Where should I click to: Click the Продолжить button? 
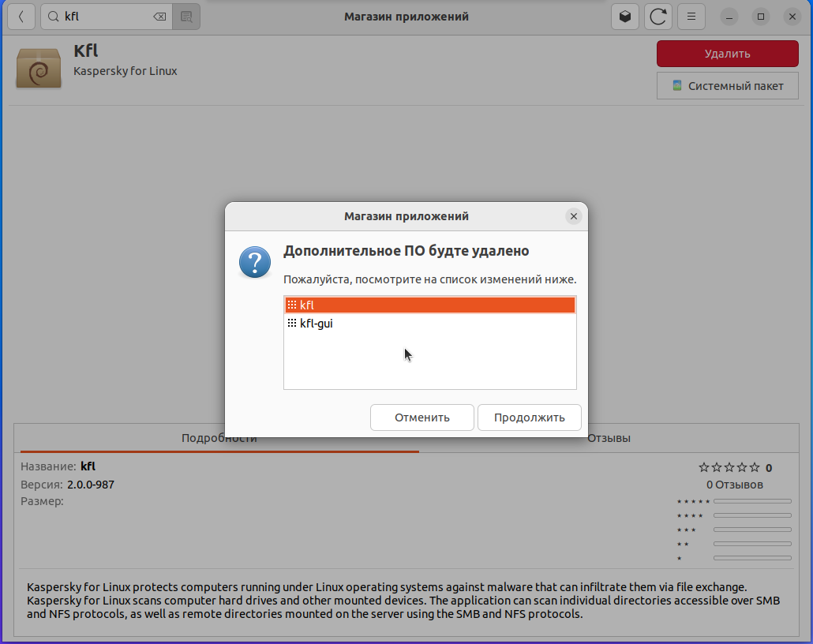click(x=530, y=417)
